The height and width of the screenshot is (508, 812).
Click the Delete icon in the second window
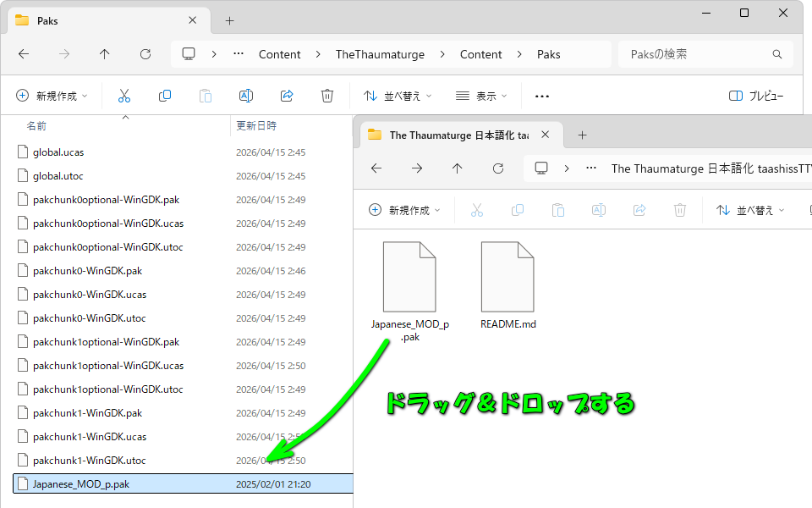[679, 209]
